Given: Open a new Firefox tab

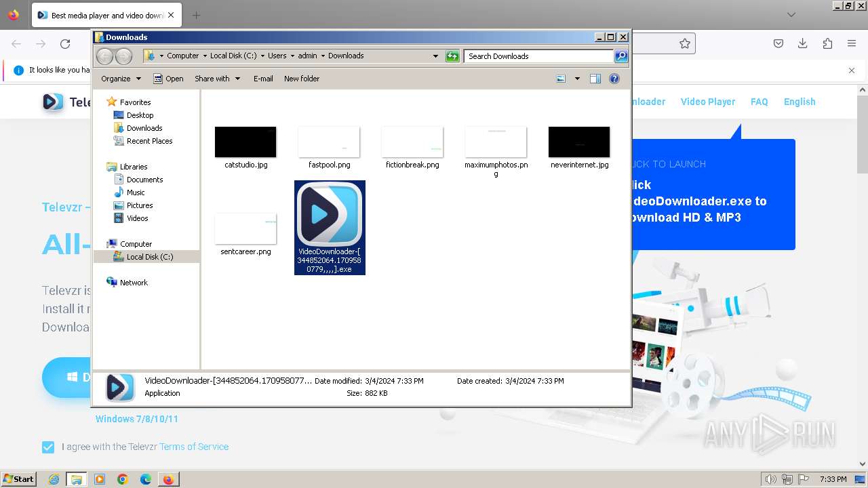Looking at the screenshot, I should click(196, 15).
